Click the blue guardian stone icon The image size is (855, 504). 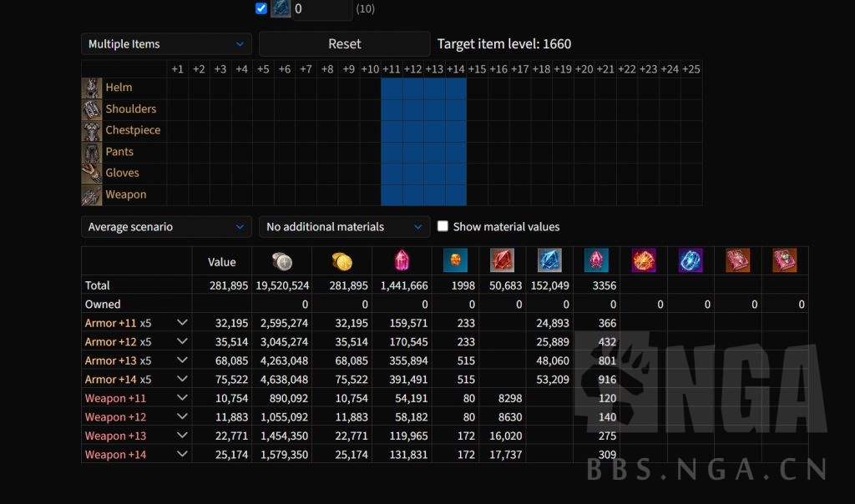(x=549, y=261)
